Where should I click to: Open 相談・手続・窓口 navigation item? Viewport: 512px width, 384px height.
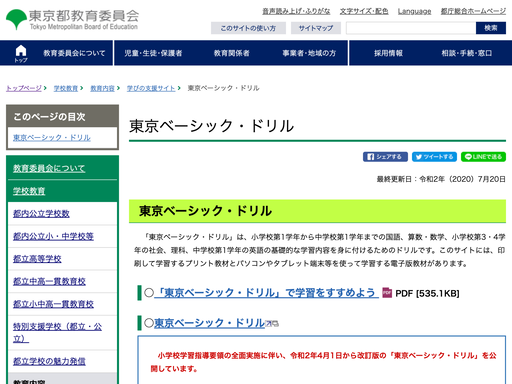click(466, 53)
